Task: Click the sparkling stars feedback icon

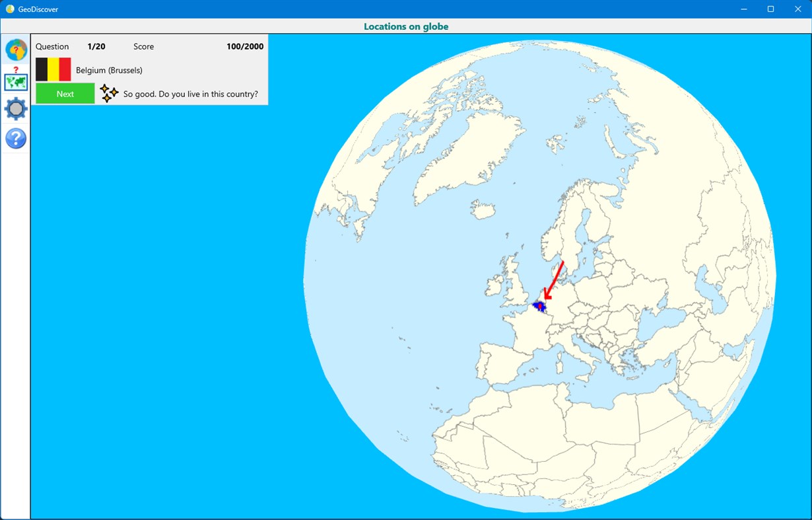Action: tap(108, 93)
